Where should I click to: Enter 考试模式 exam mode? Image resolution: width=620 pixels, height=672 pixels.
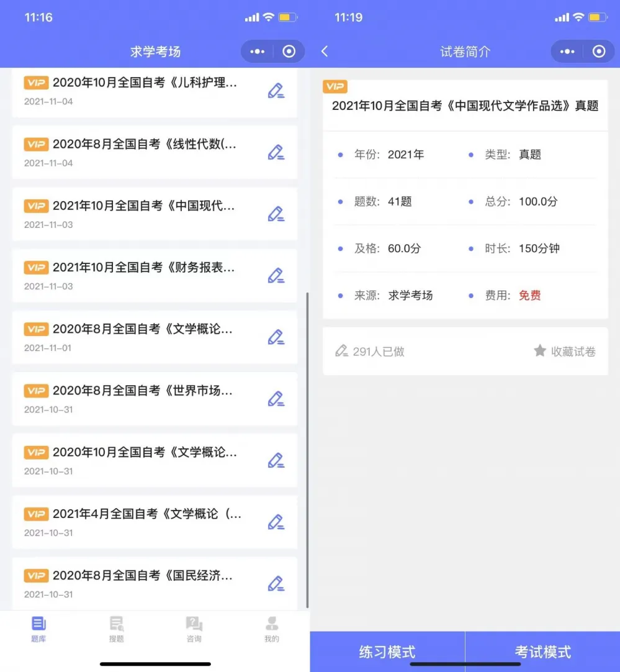click(542, 652)
